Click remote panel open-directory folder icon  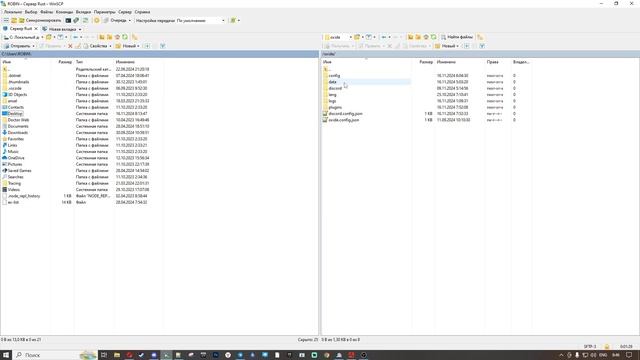coord(357,37)
